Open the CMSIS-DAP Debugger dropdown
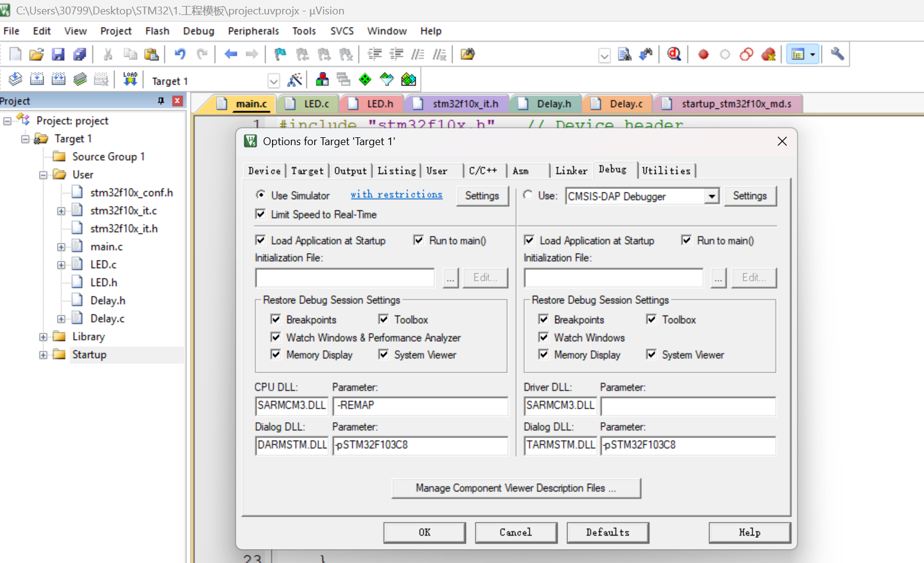The width and height of the screenshot is (924, 563). coord(711,196)
